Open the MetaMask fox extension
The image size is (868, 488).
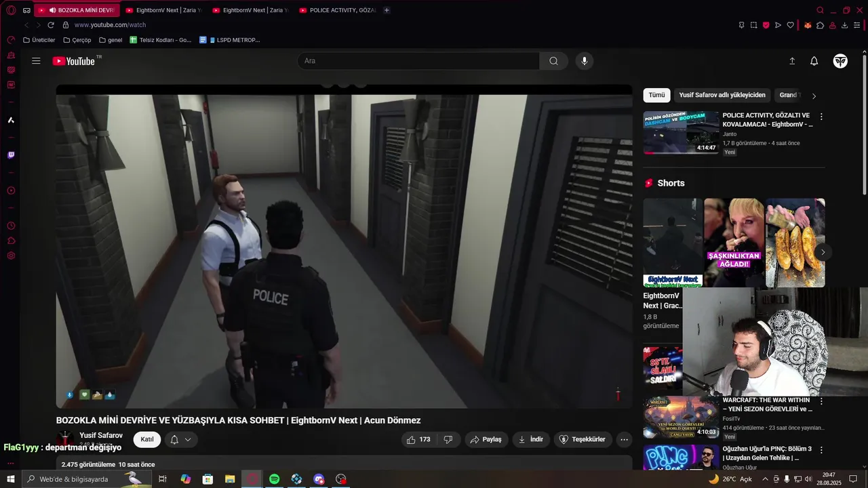[808, 25]
